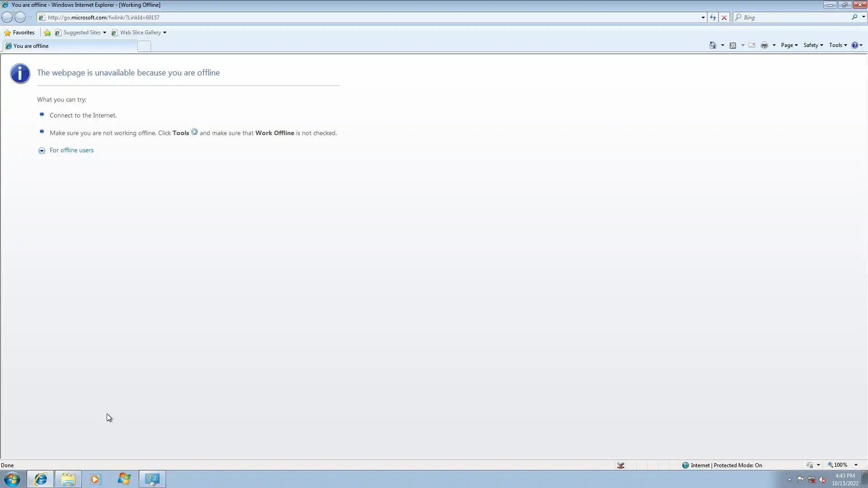Click the Print icon
Viewport: 868px width, 488px height.
[x=764, y=45]
